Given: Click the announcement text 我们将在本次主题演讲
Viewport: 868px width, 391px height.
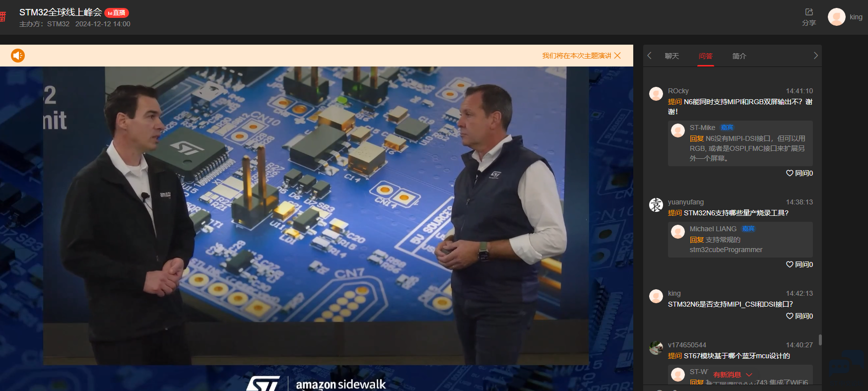Looking at the screenshot, I should coord(577,56).
